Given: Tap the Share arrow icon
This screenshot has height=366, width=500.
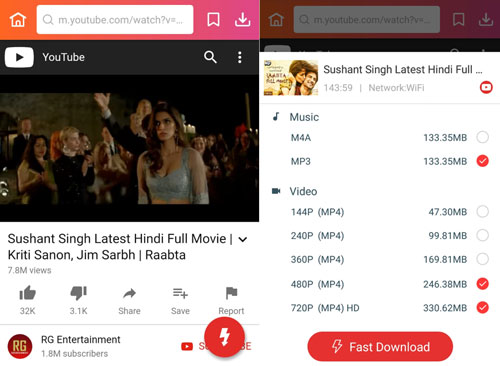Looking at the screenshot, I should coord(129,293).
